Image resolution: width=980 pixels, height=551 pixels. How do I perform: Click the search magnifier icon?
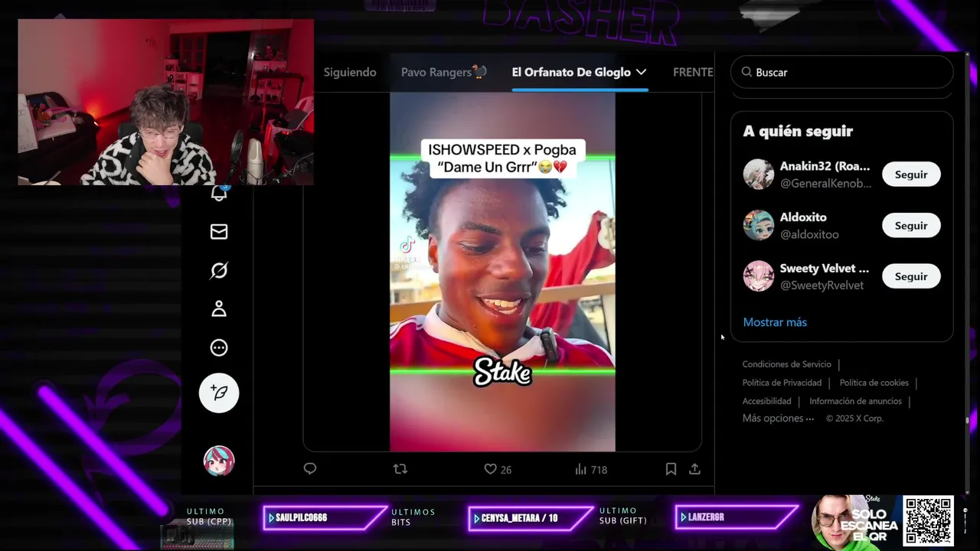click(x=746, y=72)
